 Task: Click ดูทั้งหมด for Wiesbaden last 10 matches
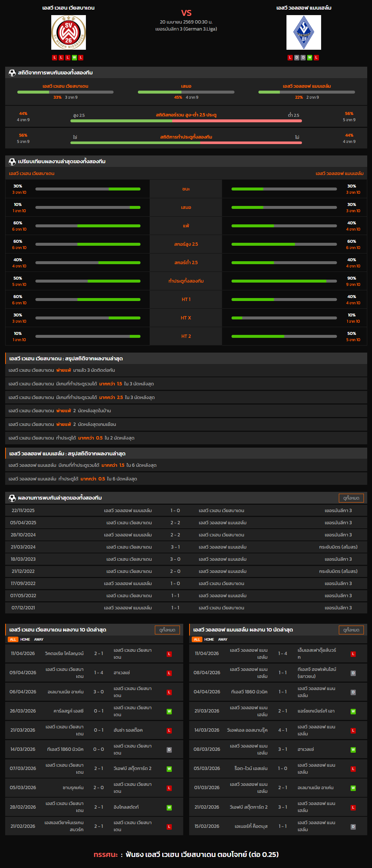167,630
